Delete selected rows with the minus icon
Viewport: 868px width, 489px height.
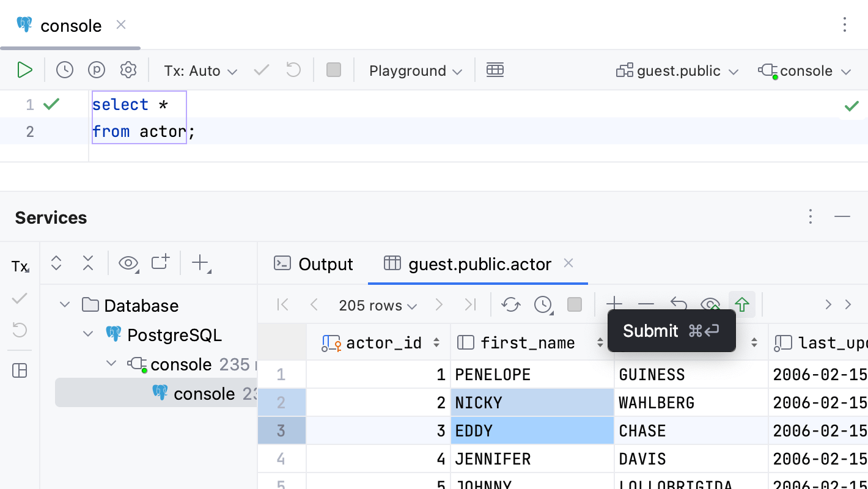646,304
